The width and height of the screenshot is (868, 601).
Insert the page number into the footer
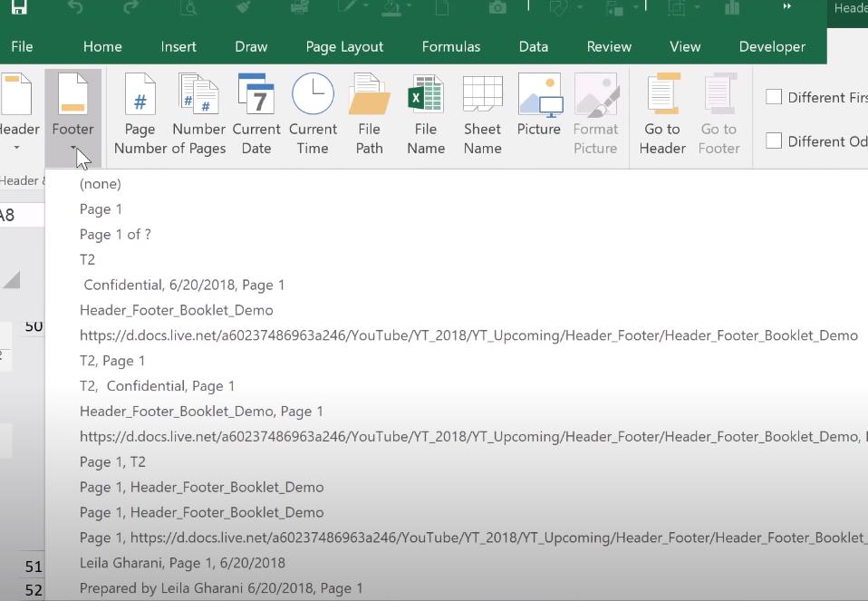coord(140,113)
